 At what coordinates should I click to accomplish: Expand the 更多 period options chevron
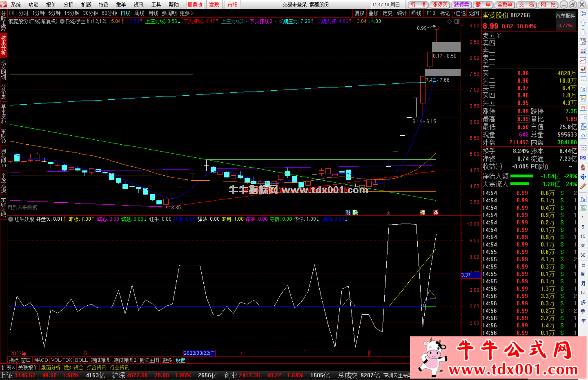coord(192,13)
